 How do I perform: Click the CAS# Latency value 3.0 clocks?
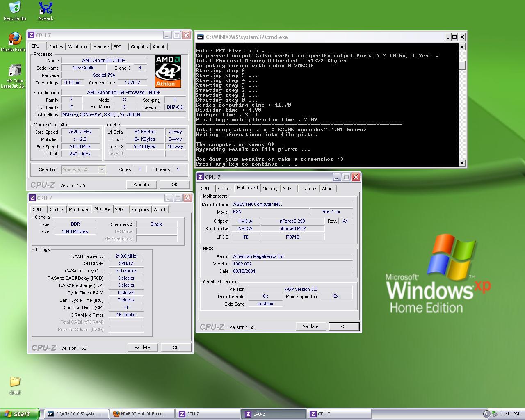click(x=126, y=271)
